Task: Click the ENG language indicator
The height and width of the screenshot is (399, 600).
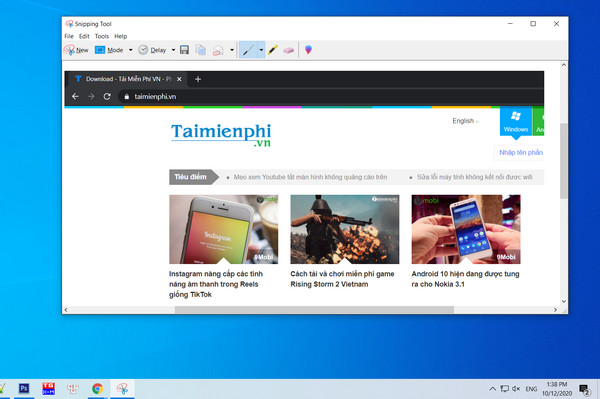Action: pyautogui.click(x=531, y=389)
